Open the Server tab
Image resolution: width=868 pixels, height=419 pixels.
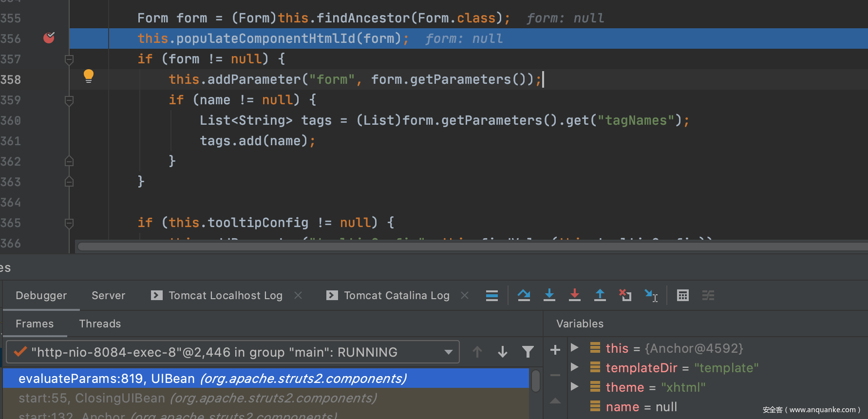[x=108, y=295]
